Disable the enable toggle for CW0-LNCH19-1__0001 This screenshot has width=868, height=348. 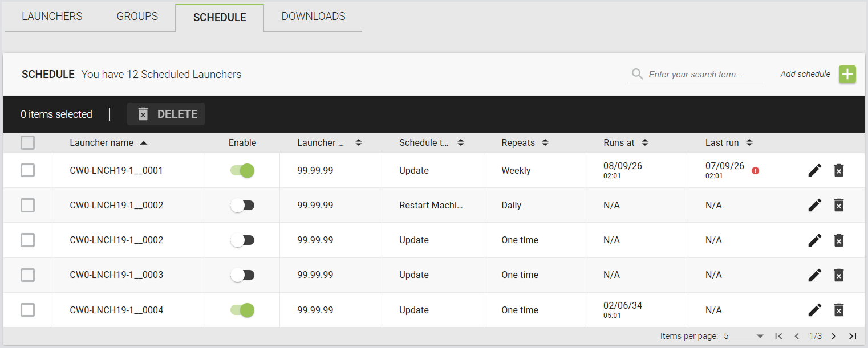242,170
